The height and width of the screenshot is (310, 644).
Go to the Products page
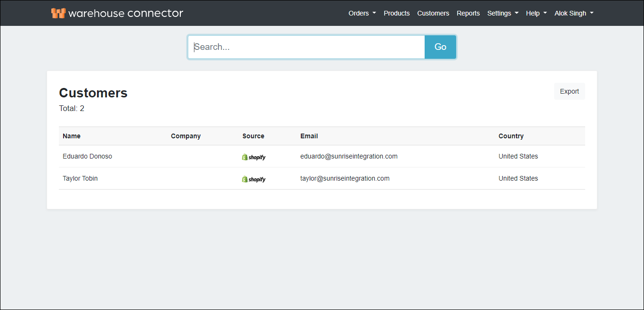[396, 13]
